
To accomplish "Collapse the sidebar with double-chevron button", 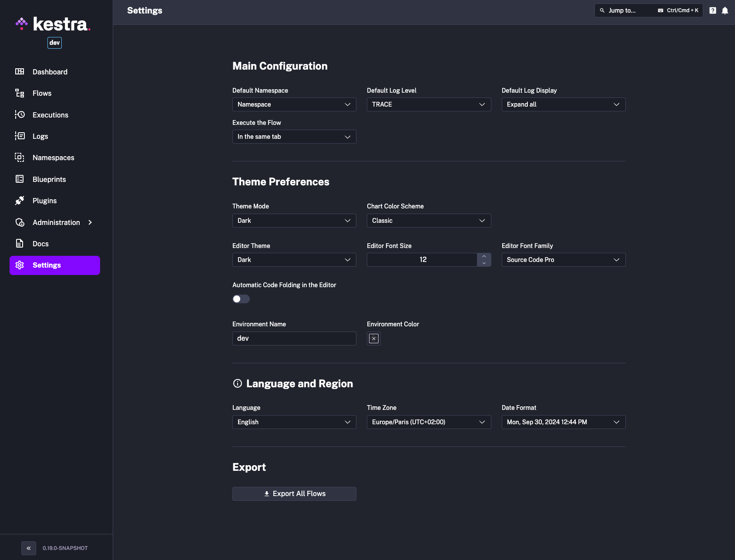I will (x=29, y=548).
